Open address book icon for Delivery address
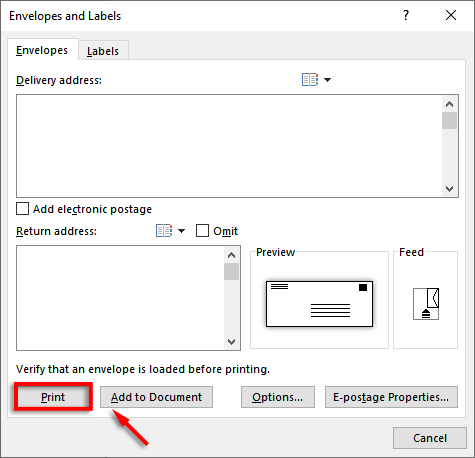The image size is (475, 458). (310, 80)
